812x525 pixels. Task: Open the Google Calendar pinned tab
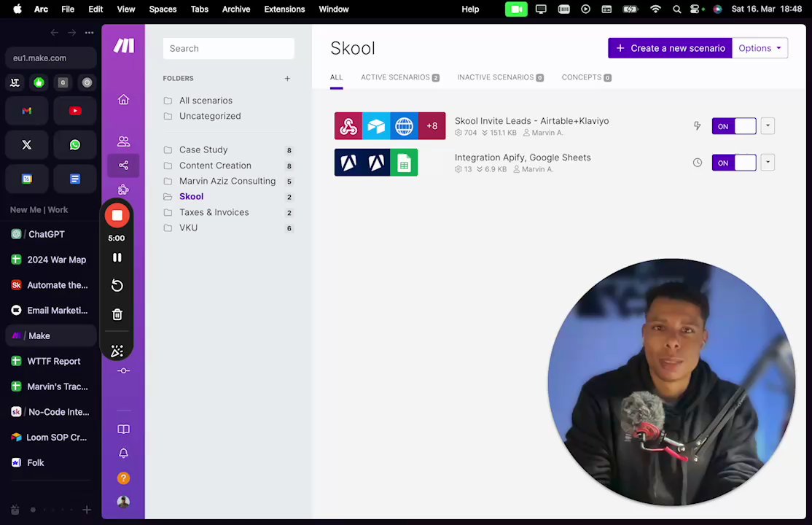pyautogui.click(x=27, y=179)
